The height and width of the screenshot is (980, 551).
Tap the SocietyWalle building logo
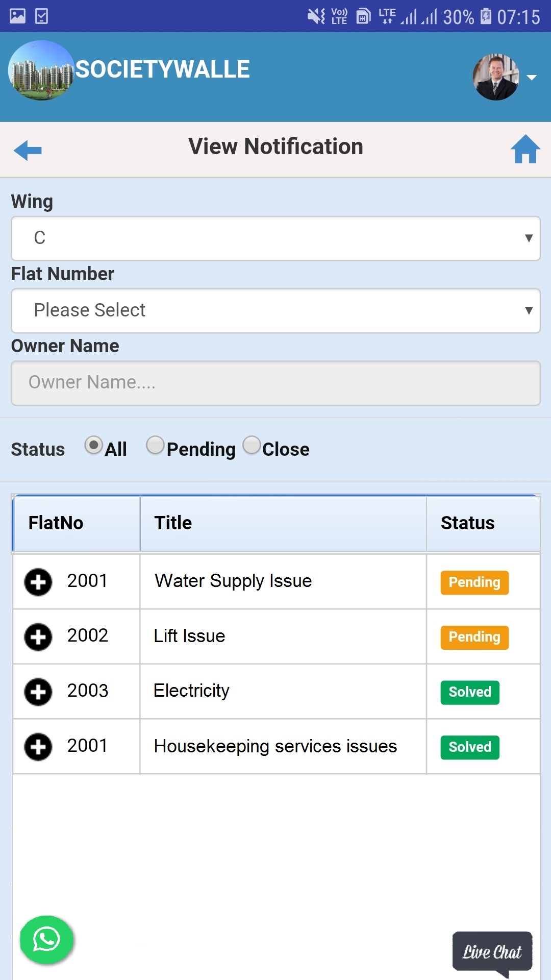tap(41, 70)
